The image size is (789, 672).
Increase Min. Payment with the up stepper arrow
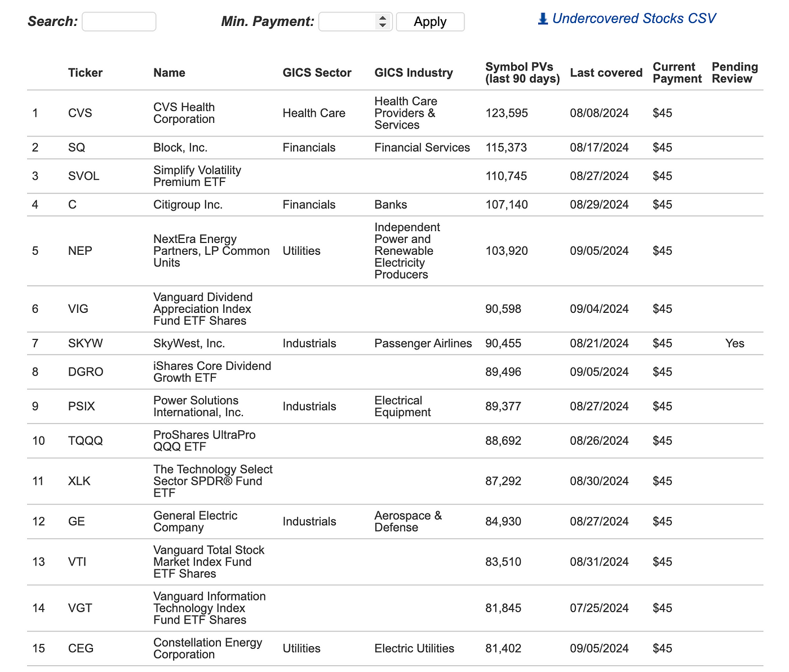pyautogui.click(x=383, y=18)
